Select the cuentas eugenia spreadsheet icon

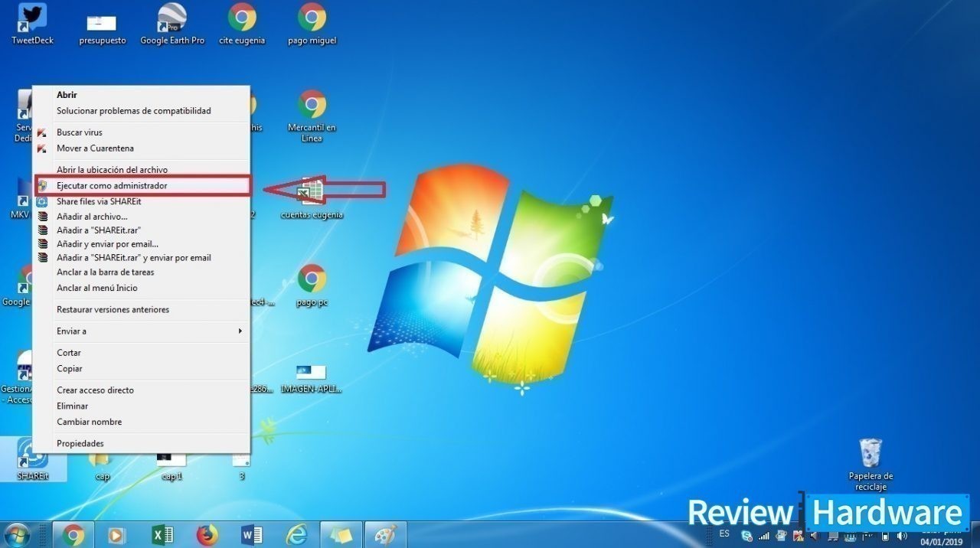(x=312, y=198)
